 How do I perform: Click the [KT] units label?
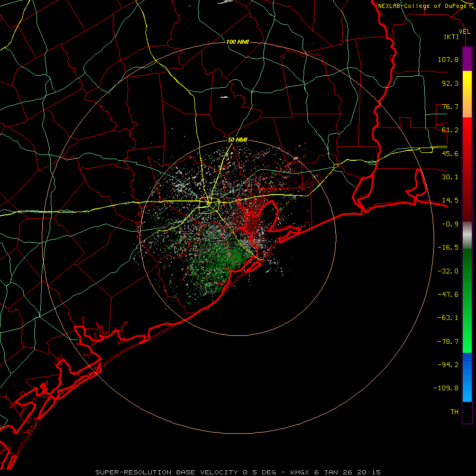coord(452,36)
